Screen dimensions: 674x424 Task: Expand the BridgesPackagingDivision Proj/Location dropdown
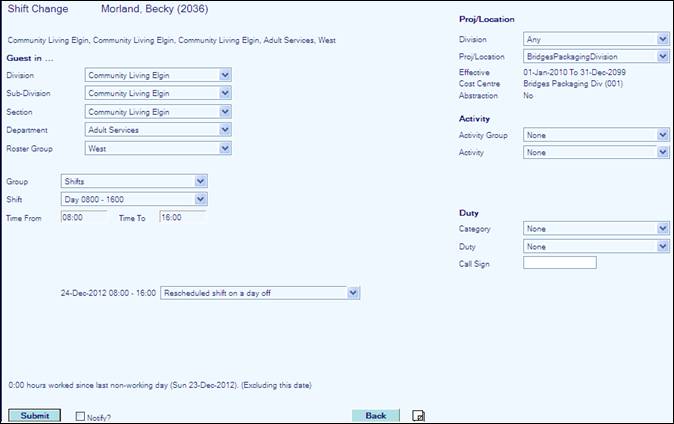click(x=595, y=57)
